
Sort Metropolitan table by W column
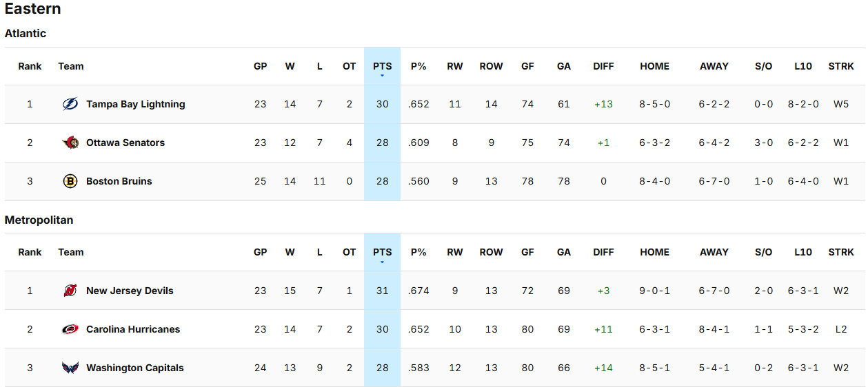tap(290, 253)
